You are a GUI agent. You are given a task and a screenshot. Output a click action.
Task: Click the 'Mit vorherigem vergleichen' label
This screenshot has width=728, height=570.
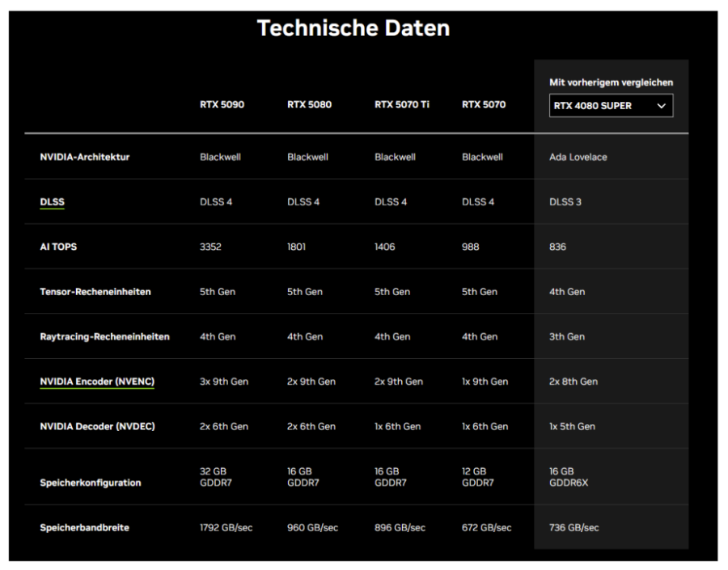pyautogui.click(x=611, y=82)
